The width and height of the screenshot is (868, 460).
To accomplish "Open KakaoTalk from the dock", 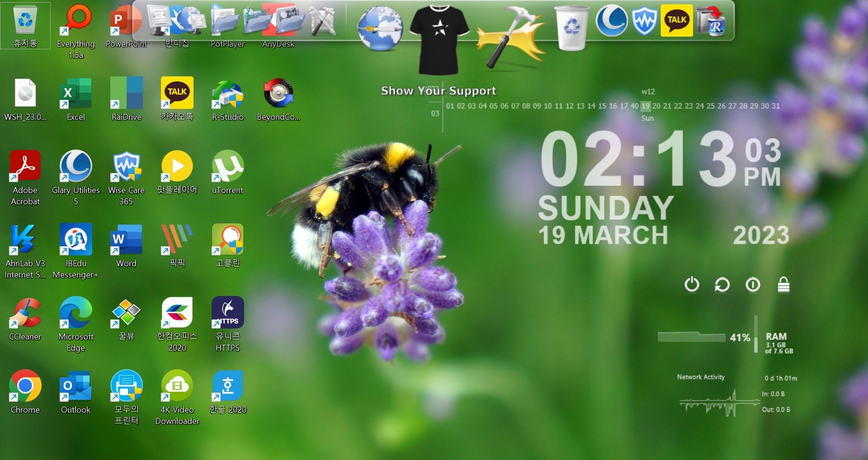I will (677, 20).
